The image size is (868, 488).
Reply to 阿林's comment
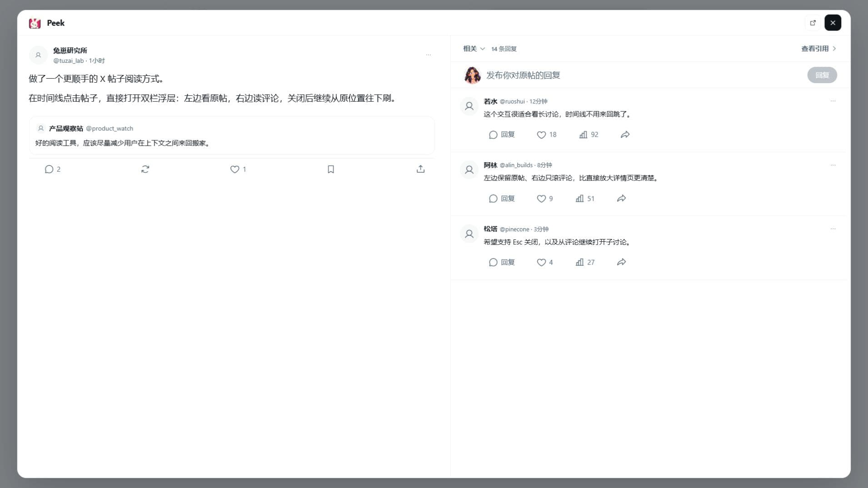[502, 199]
